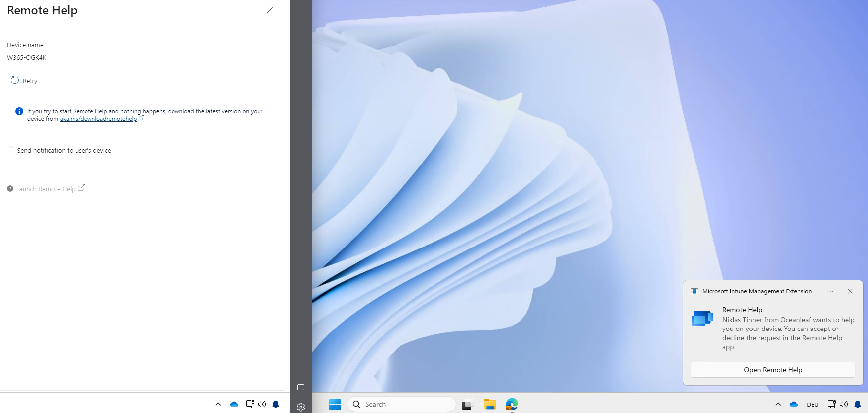Open the Windows Start menu

pos(335,404)
